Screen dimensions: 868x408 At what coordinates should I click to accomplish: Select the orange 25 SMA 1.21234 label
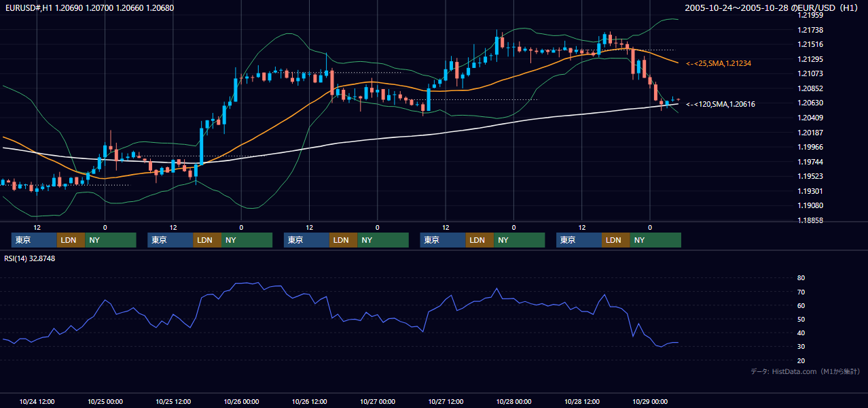(x=719, y=63)
